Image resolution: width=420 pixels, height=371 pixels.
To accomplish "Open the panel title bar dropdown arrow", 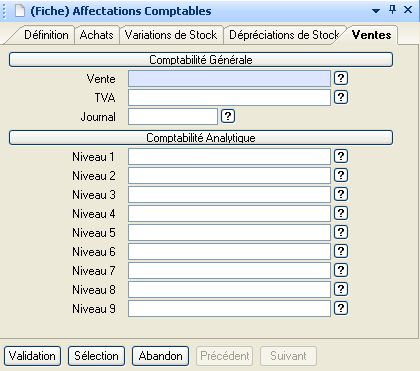I will point(376,11).
